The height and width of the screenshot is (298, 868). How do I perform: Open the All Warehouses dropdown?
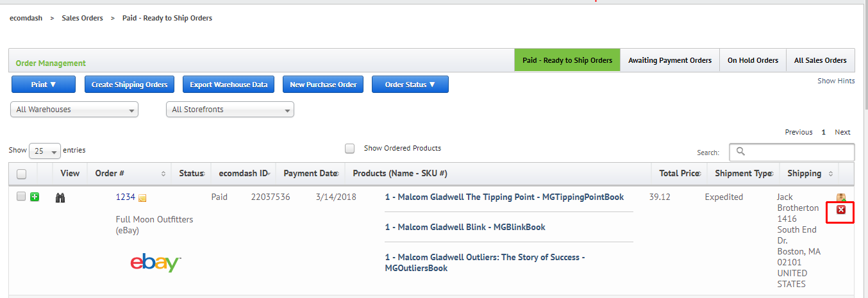click(x=74, y=110)
